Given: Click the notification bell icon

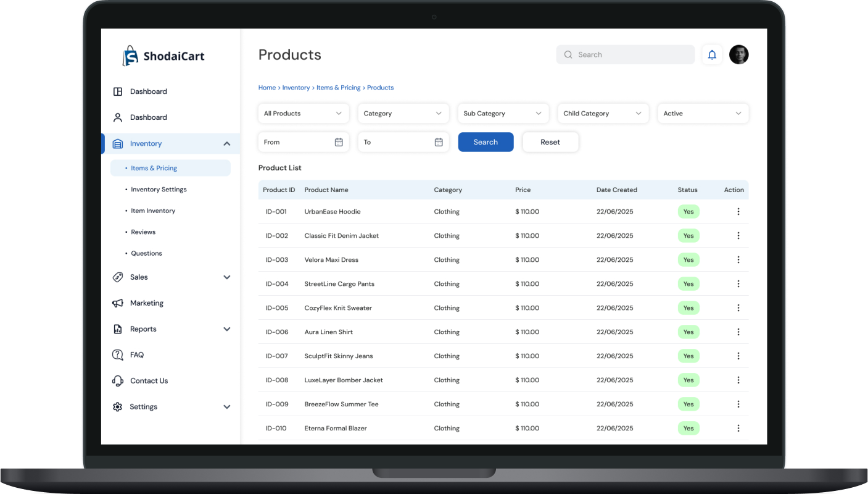Looking at the screenshot, I should pos(712,55).
